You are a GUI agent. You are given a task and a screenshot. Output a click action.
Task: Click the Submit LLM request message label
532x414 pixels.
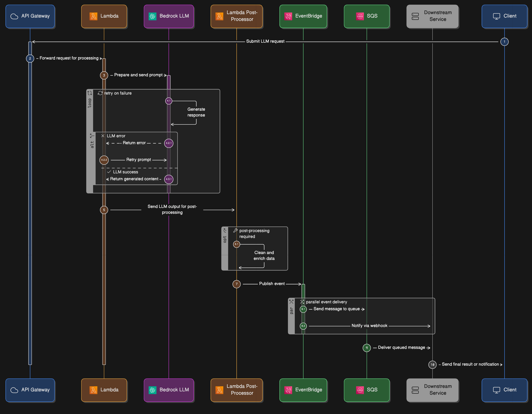(x=265, y=41)
